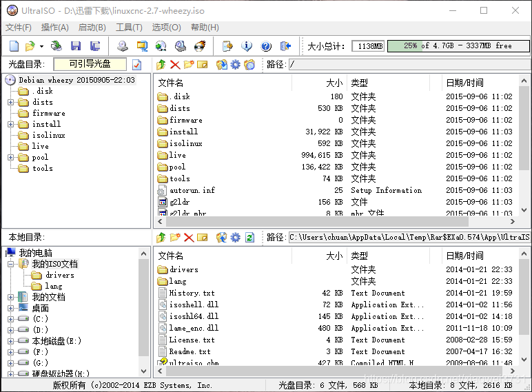Click the Mount to Virtual Drive icon
This screenshot has height=392, width=532.
click(180, 45)
